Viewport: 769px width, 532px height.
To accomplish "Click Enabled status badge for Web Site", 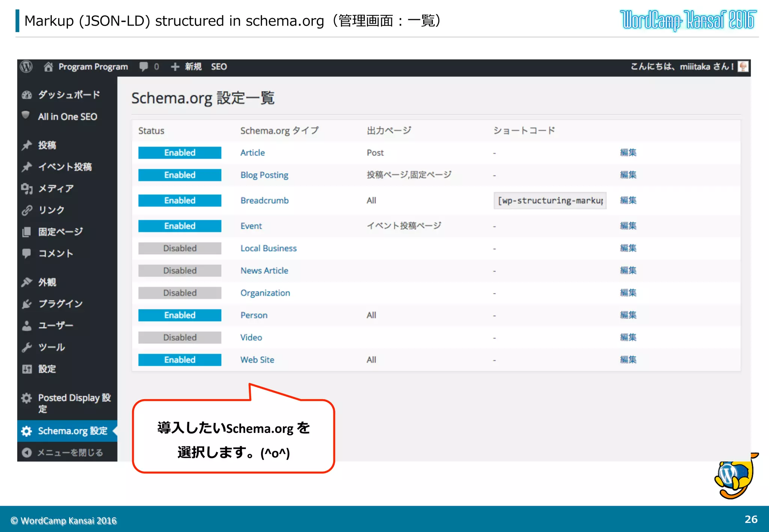I will 179,360.
